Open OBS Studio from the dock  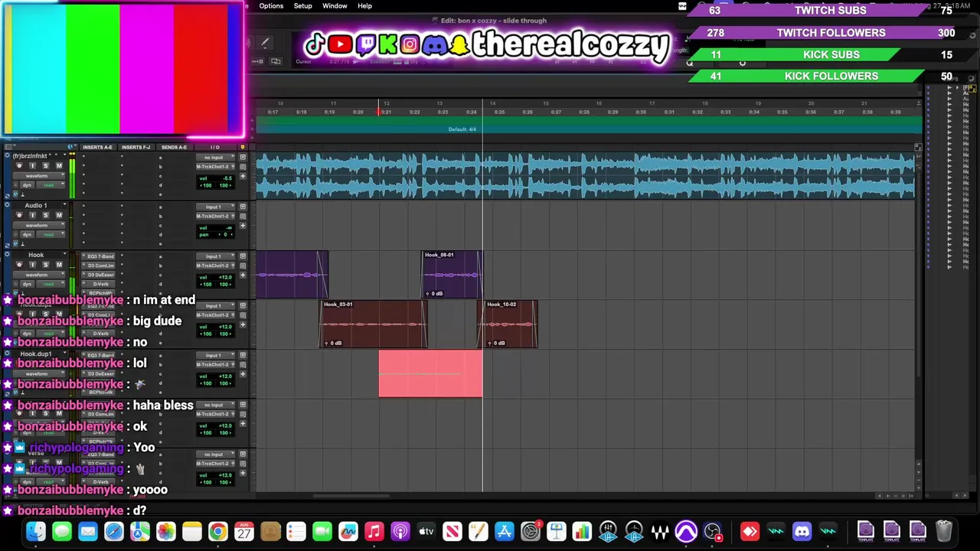click(712, 531)
